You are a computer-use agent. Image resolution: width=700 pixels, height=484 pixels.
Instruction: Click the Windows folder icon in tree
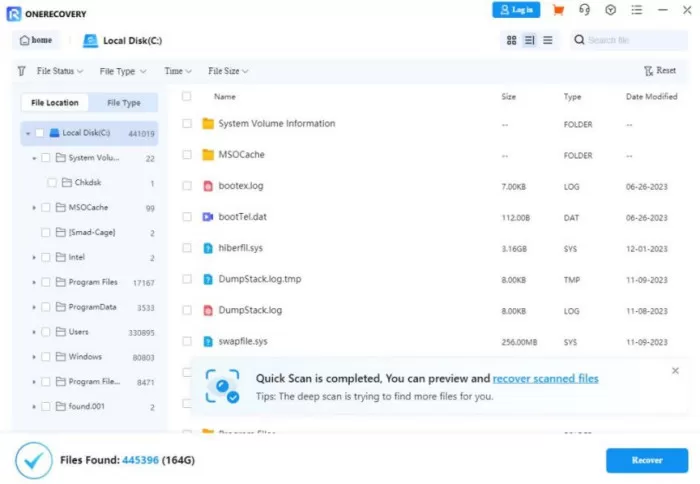pyautogui.click(x=61, y=357)
